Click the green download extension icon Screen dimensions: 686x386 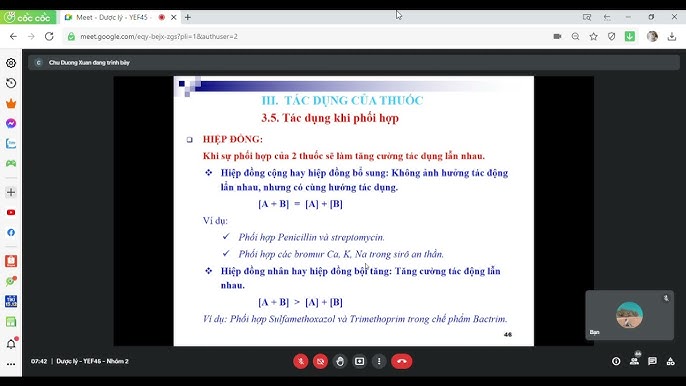pyautogui.click(x=630, y=36)
